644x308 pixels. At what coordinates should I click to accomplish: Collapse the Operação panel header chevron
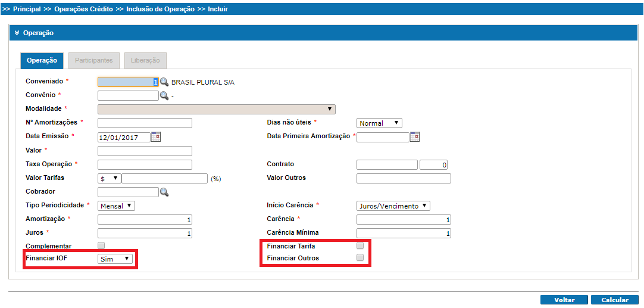click(x=17, y=33)
